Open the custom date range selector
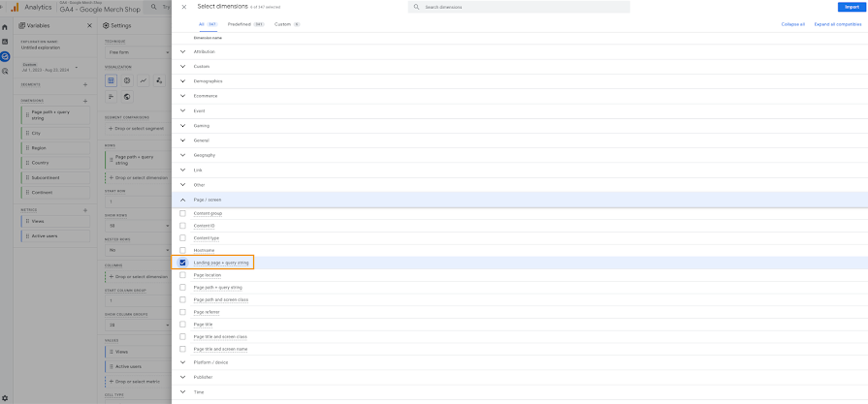 [x=49, y=68]
